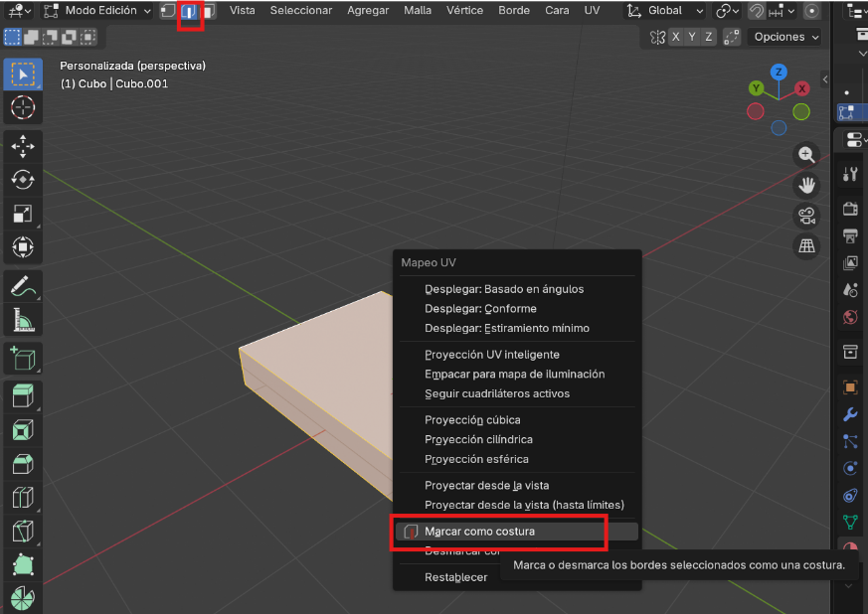The width and height of the screenshot is (868, 614).
Task: Open the Object Data green triangle tab
Action: (850, 521)
